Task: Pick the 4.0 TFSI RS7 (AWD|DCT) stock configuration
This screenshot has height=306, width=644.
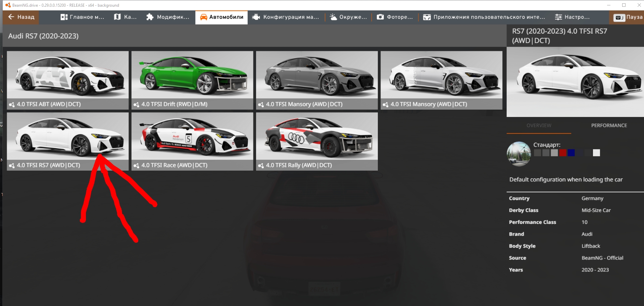Action: coord(68,141)
